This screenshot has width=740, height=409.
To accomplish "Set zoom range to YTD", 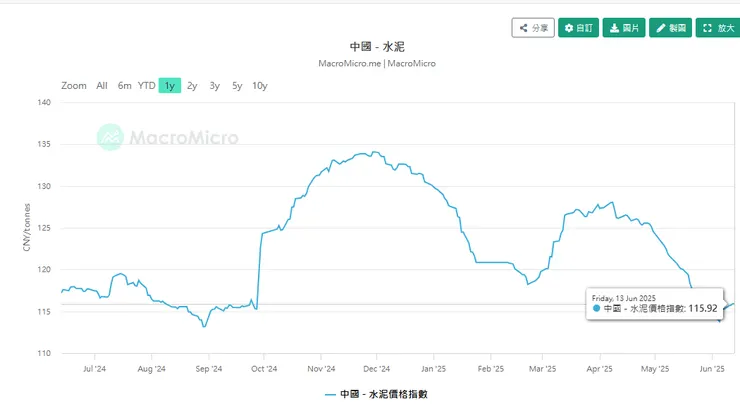I will [146, 86].
